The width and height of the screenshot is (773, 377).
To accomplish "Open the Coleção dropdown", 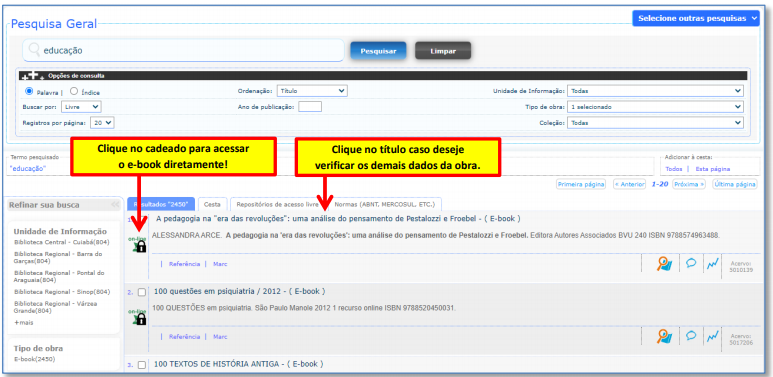I will (655, 123).
